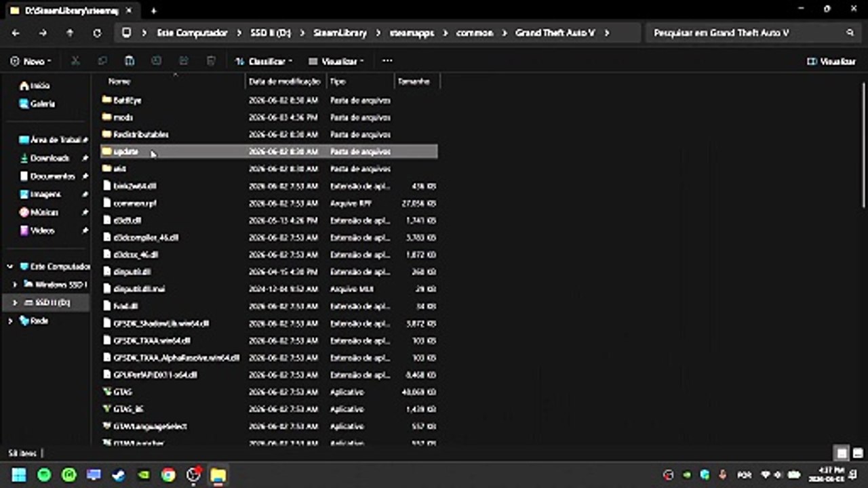Click the Share icon in the toolbar

pyautogui.click(x=184, y=61)
